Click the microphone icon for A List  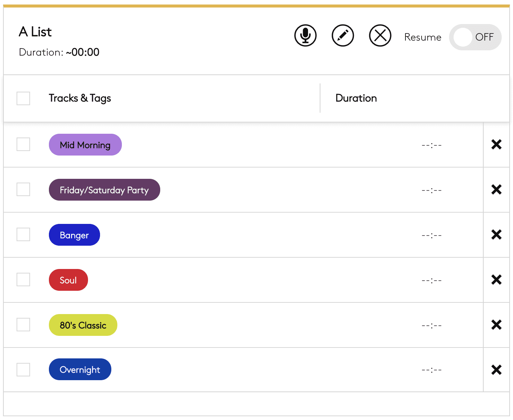point(305,36)
